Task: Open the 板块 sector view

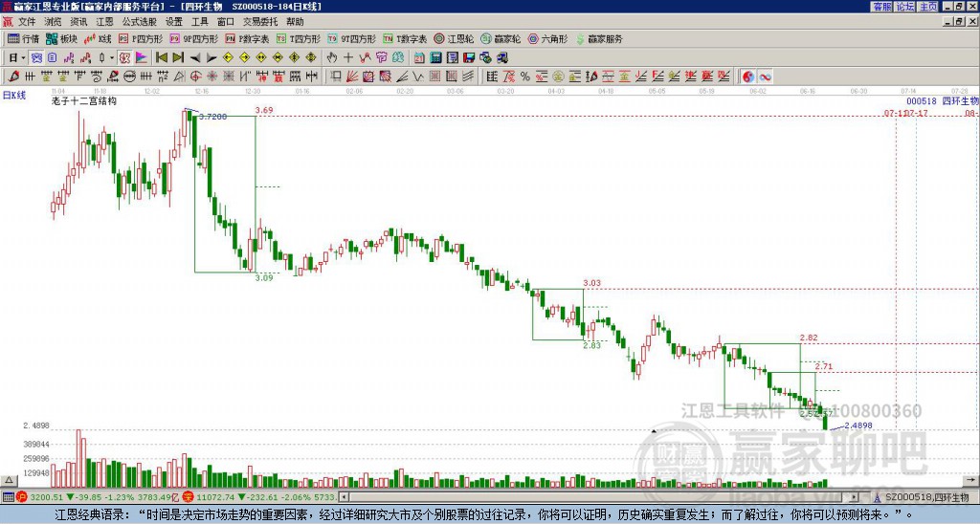Action: coord(61,38)
